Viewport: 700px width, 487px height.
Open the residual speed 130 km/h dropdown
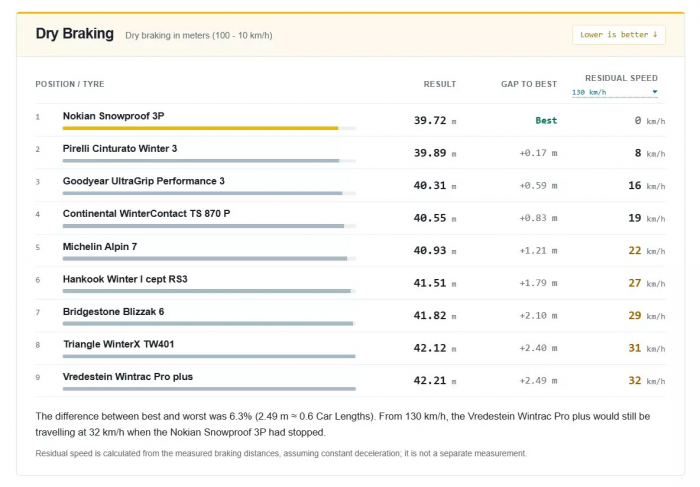point(614,92)
